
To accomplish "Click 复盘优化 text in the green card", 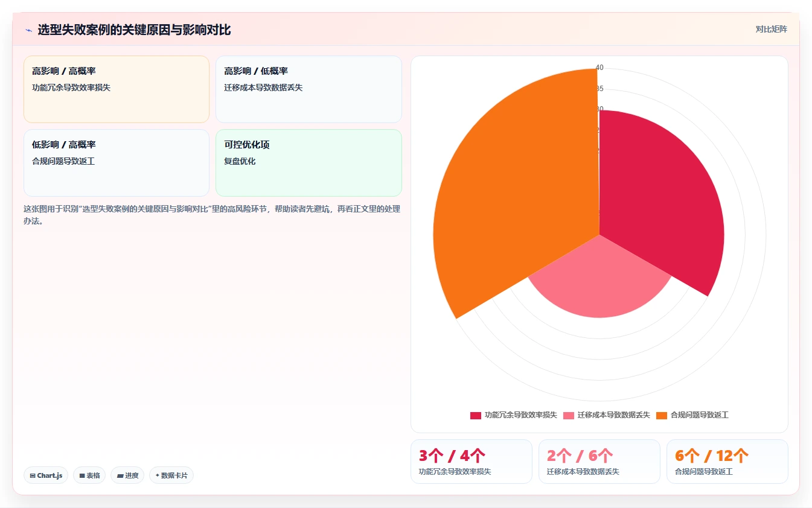I will pos(240,161).
